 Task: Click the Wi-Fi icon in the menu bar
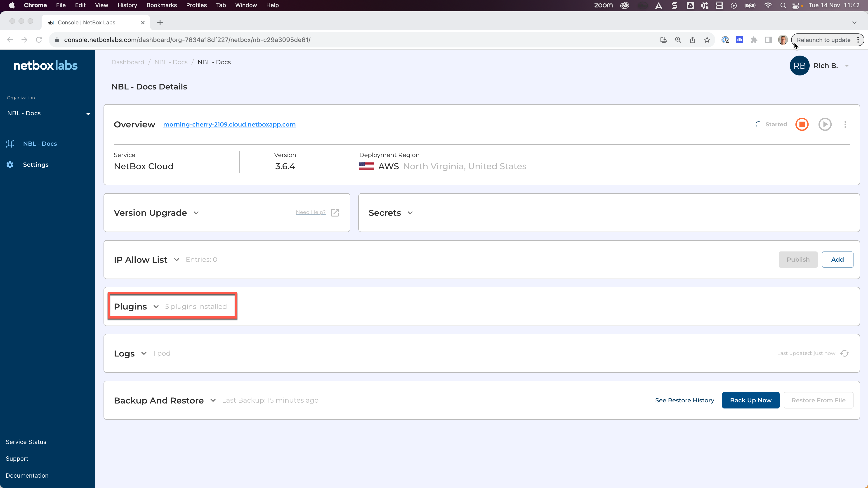(768, 5)
